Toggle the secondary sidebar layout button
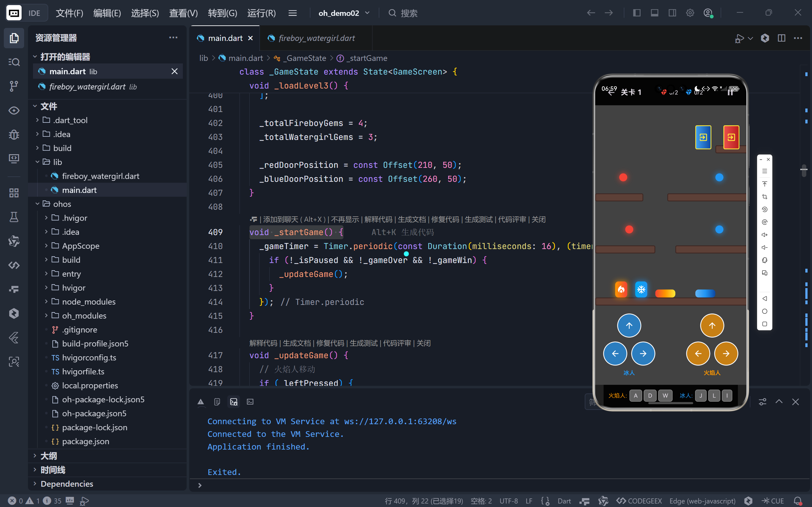 [672, 13]
